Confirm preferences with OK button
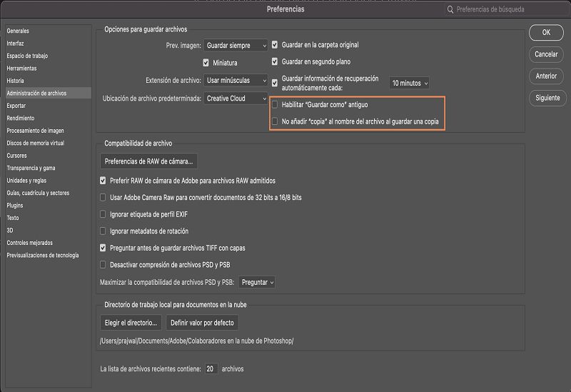Screen dimensions: 571x392 pos(546,32)
